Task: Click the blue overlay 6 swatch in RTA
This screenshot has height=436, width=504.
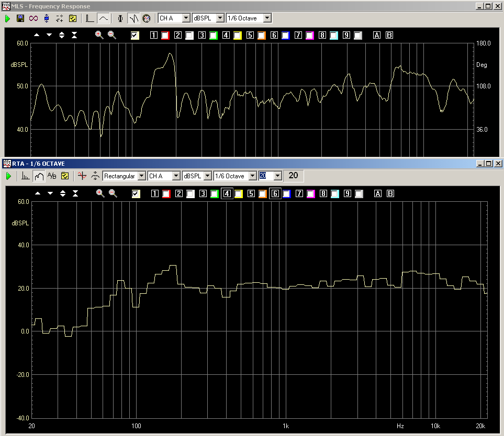Action: coord(286,194)
